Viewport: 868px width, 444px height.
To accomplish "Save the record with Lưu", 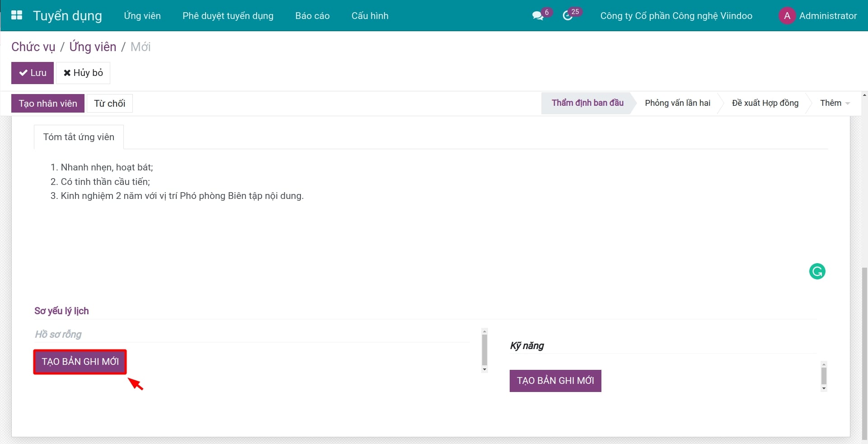I will click(x=33, y=73).
